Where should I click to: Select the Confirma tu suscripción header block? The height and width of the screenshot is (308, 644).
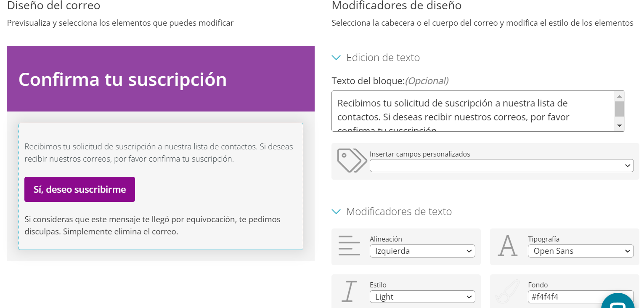pyautogui.click(x=161, y=79)
